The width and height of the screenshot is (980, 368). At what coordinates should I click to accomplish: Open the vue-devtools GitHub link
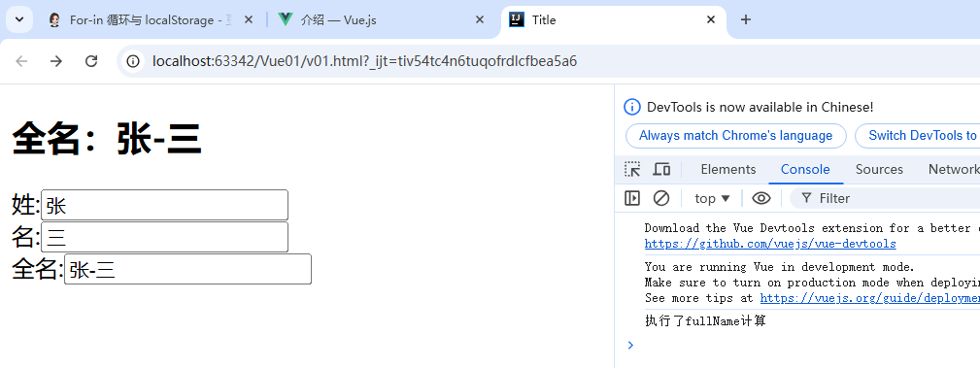click(770, 244)
